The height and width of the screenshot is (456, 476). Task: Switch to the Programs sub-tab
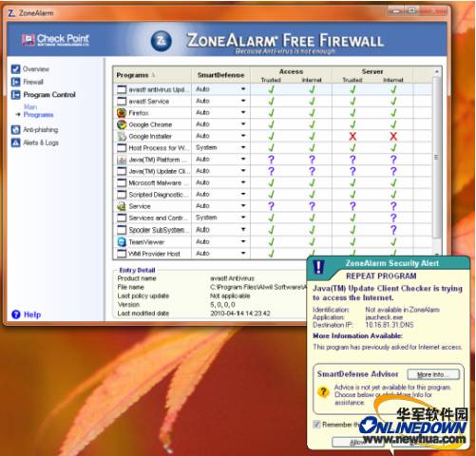[x=38, y=115]
